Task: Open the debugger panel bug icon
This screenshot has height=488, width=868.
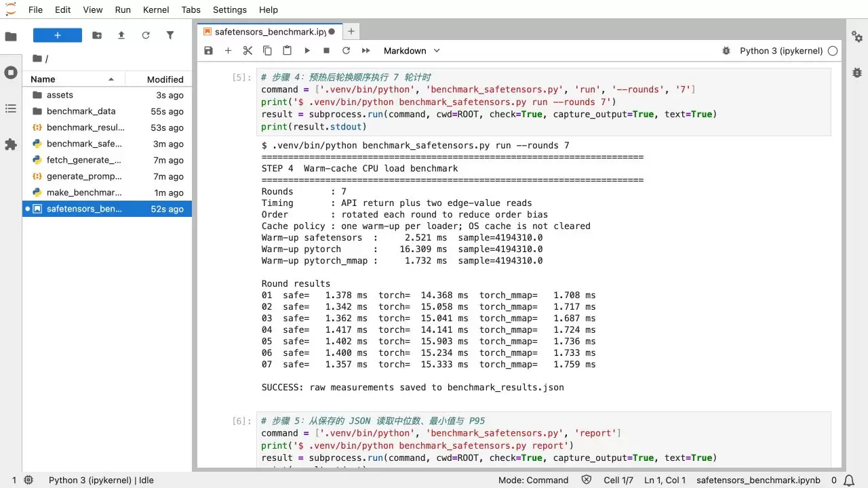Action: pyautogui.click(x=857, y=73)
